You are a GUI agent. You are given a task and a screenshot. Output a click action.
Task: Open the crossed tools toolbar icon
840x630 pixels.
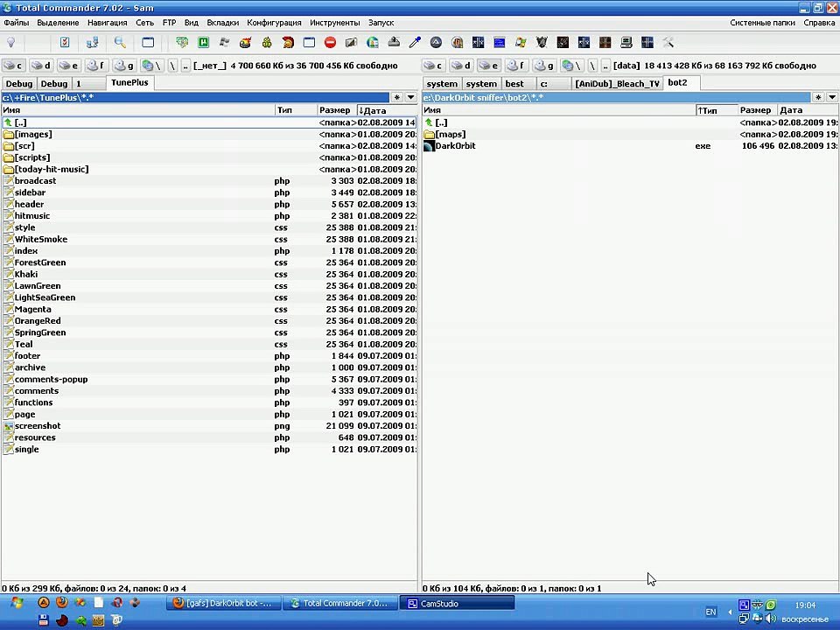pyautogui.click(x=668, y=42)
